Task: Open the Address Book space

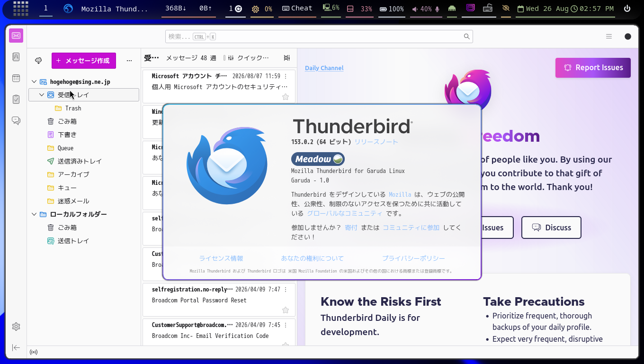Action: (16, 57)
